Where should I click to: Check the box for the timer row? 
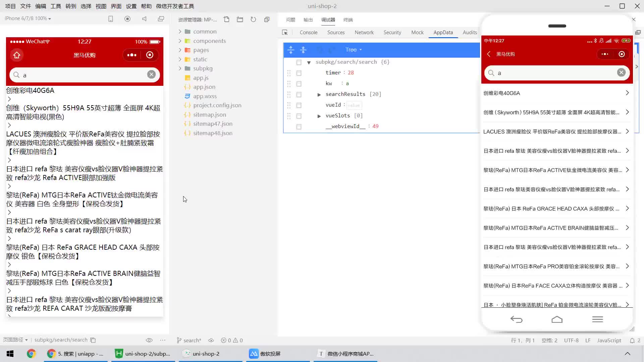(x=299, y=73)
